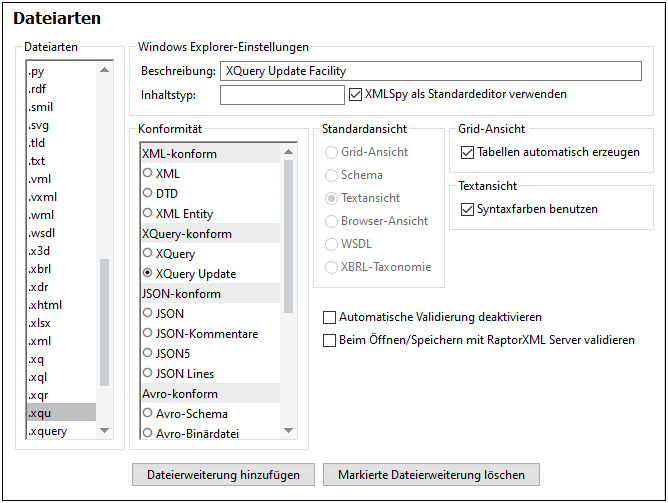Choose .xquery file extension entry
The image size is (668, 503).
point(48,431)
